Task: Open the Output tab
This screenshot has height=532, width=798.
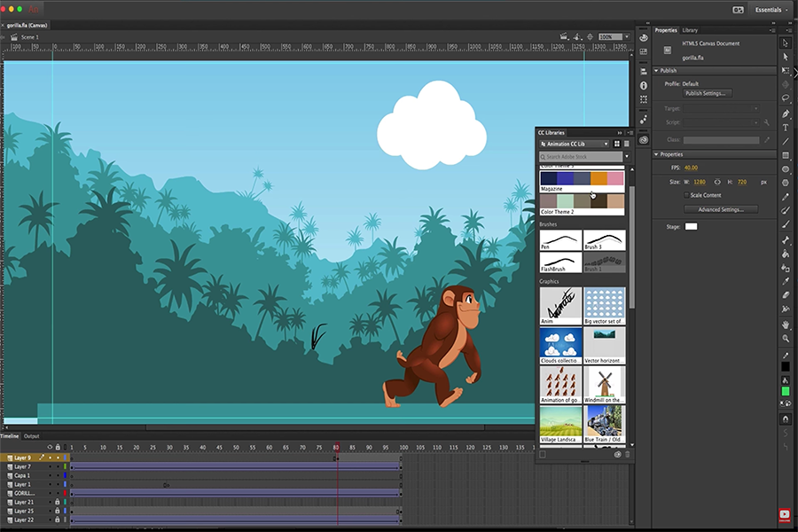Action: (32, 436)
